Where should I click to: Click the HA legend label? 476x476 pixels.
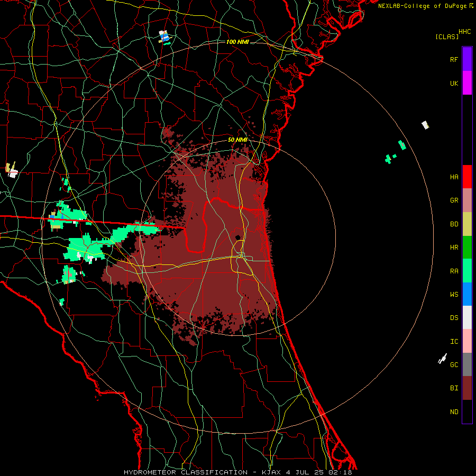coord(454,177)
